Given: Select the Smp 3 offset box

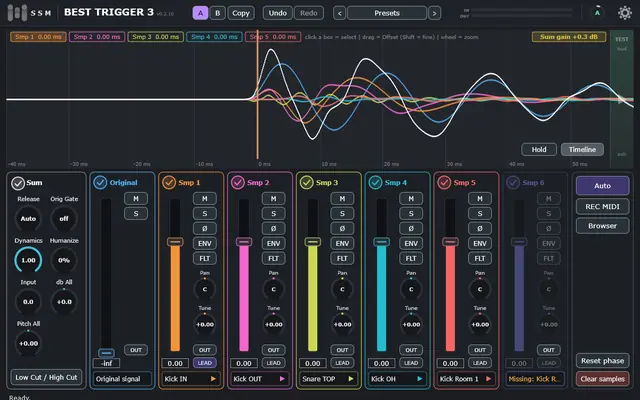Looking at the screenshot, I should (156, 37).
